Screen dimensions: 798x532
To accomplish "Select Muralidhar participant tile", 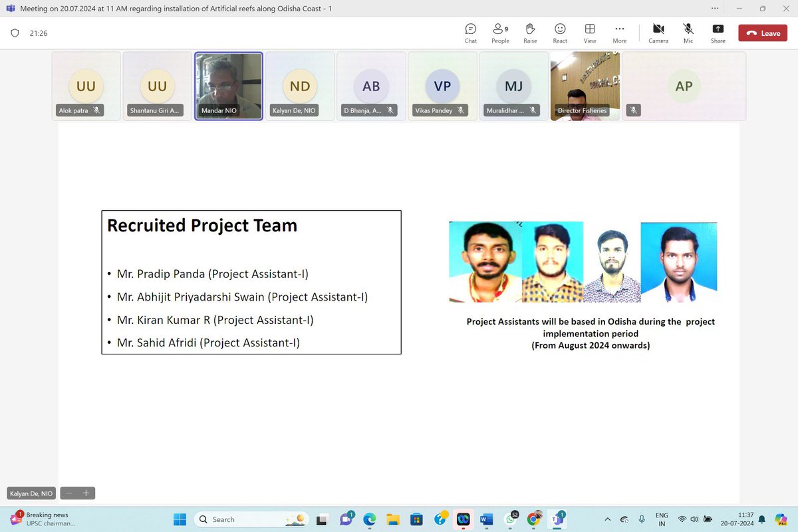I will click(513, 86).
